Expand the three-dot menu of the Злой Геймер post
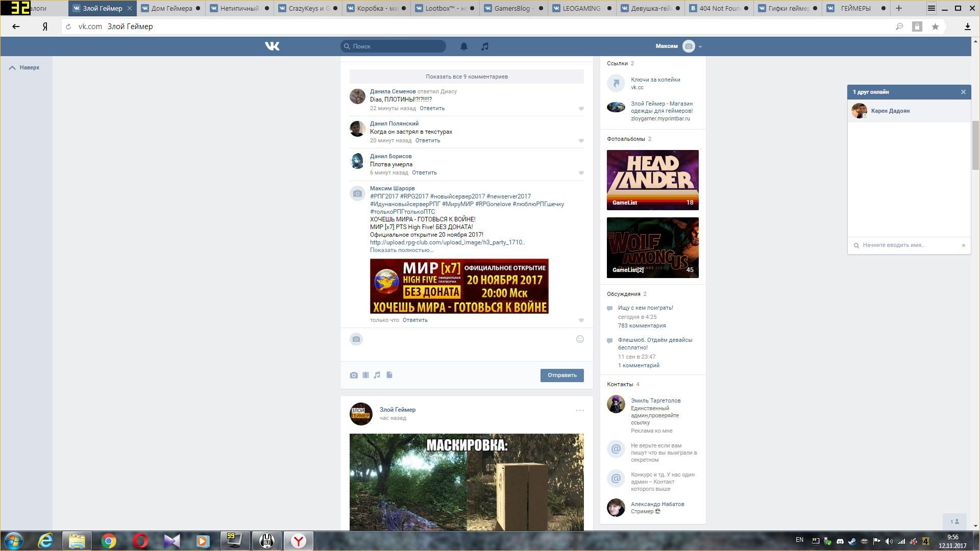980x551 pixels. pyautogui.click(x=579, y=410)
